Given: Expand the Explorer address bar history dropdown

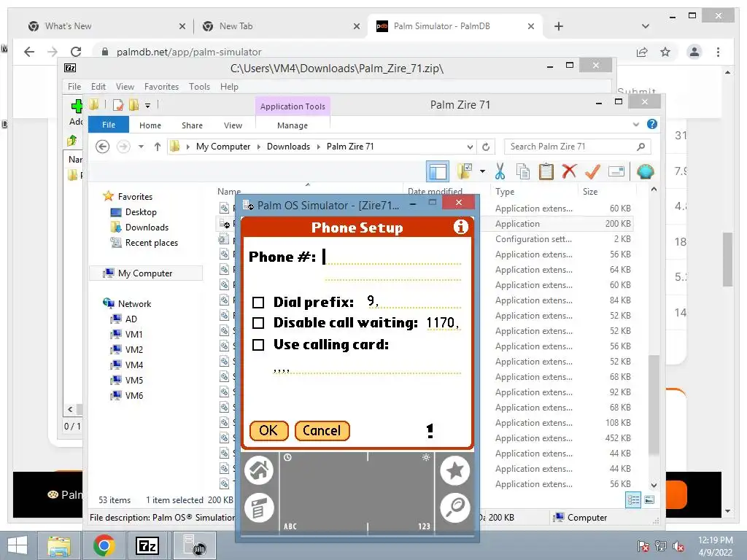Looking at the screenshot, I should tap(470, 147).
